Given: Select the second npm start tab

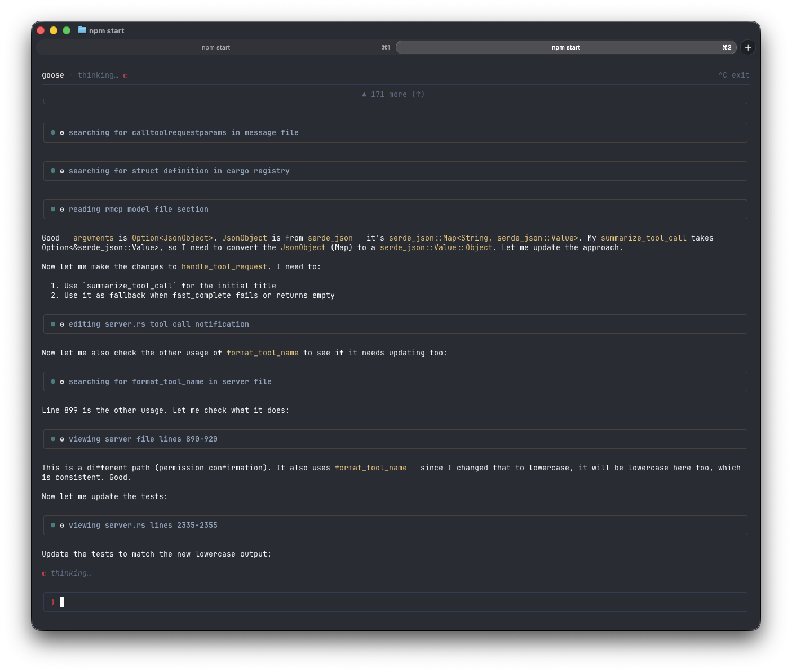Looking at the screenshot, I should click(x=565, y=48).
